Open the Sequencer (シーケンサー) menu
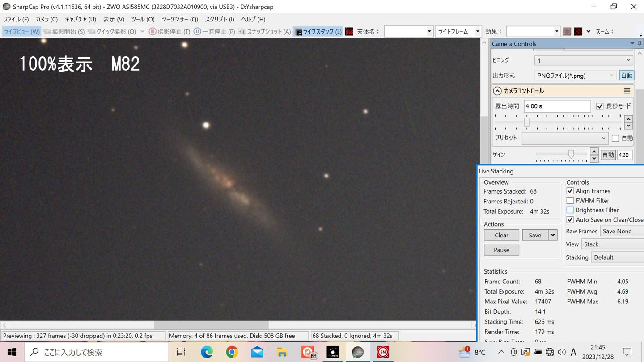The width and height of the screenshot is (644, 362). 179,19
